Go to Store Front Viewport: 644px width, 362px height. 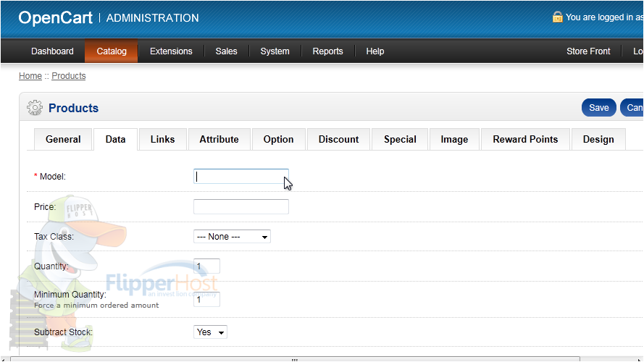(588, 51)
